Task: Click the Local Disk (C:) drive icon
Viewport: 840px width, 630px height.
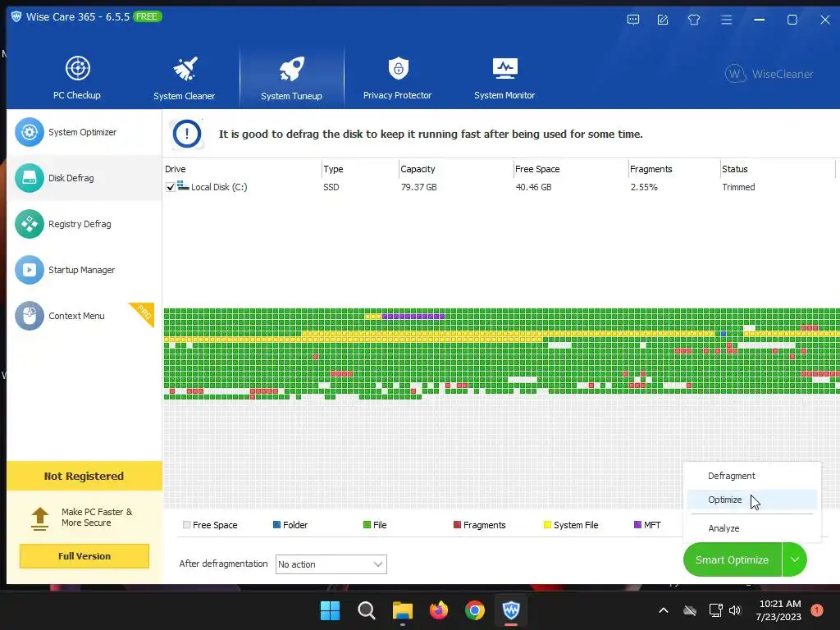Action: 183,186
